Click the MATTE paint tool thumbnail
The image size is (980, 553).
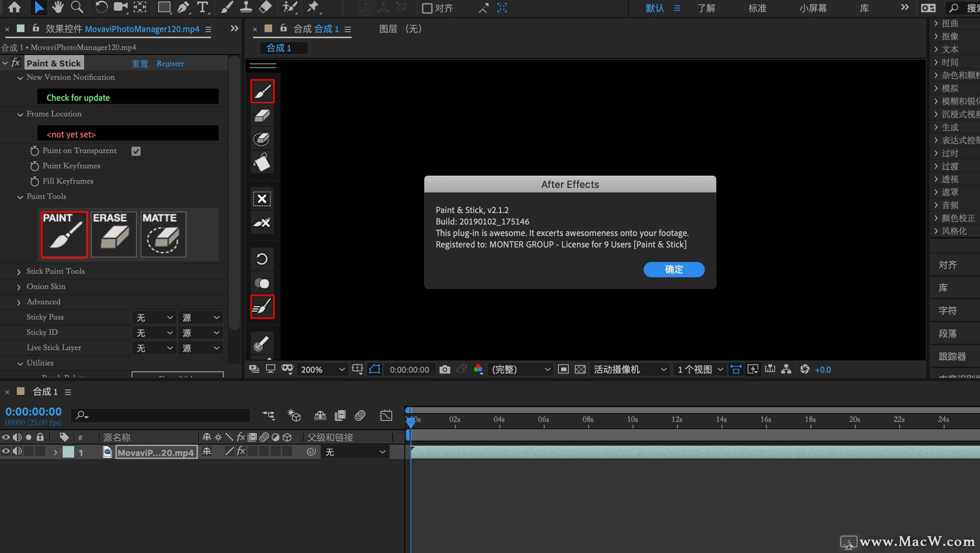[163, 234]
